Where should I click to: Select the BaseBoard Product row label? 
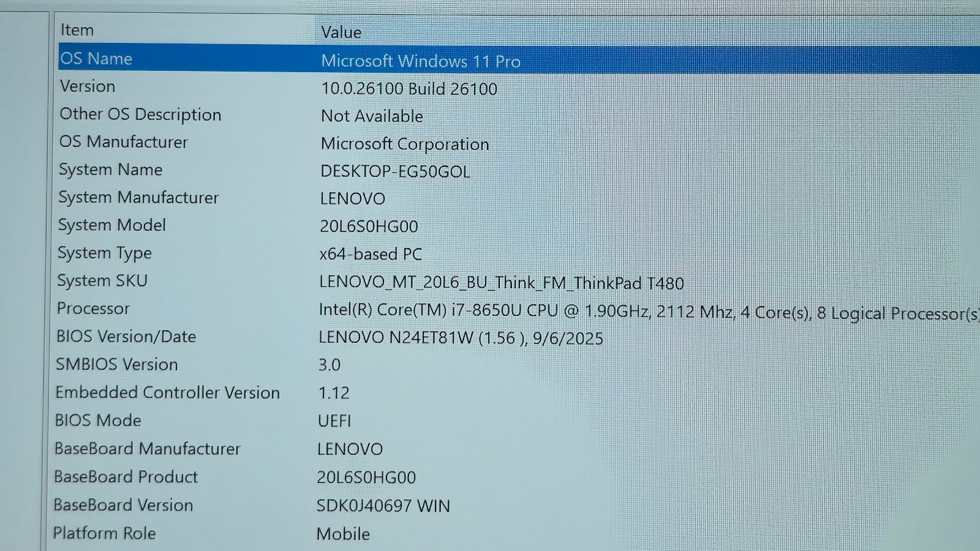point(126,477)
